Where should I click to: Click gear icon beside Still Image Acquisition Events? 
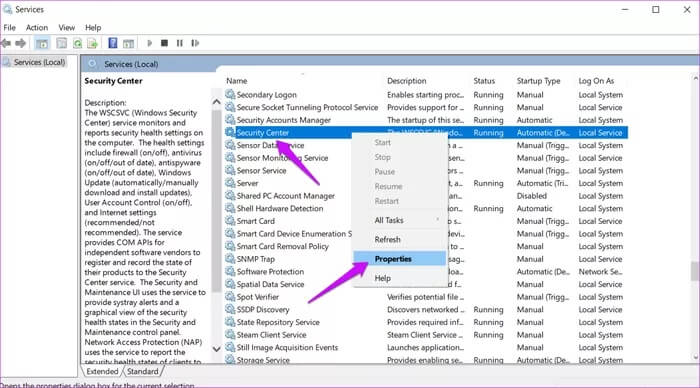tap(230, 347)
